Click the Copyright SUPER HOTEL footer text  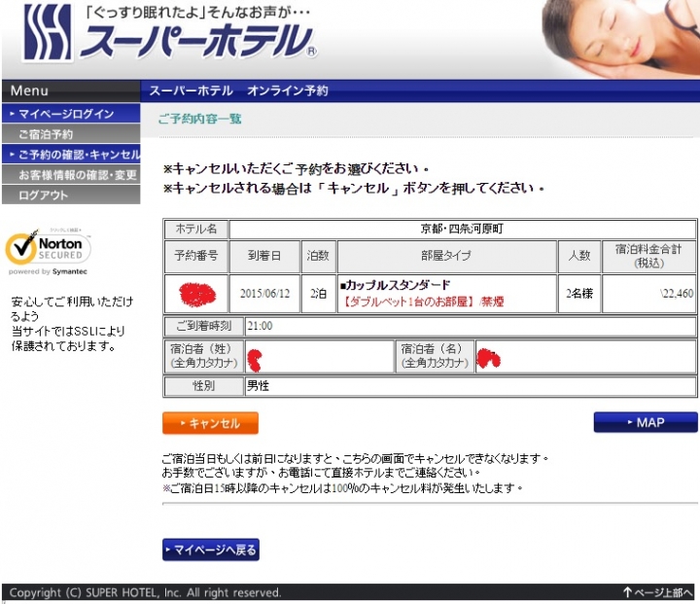tap(145, 592)
